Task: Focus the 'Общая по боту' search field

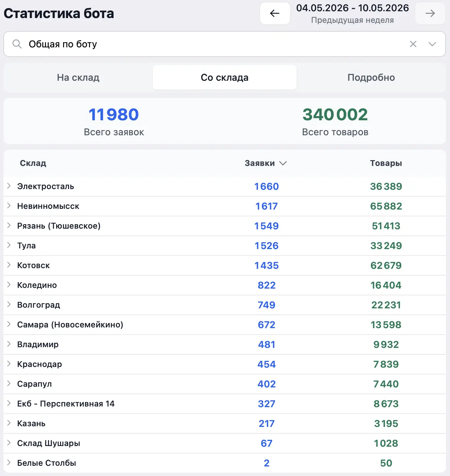Action: click(224, 44)
